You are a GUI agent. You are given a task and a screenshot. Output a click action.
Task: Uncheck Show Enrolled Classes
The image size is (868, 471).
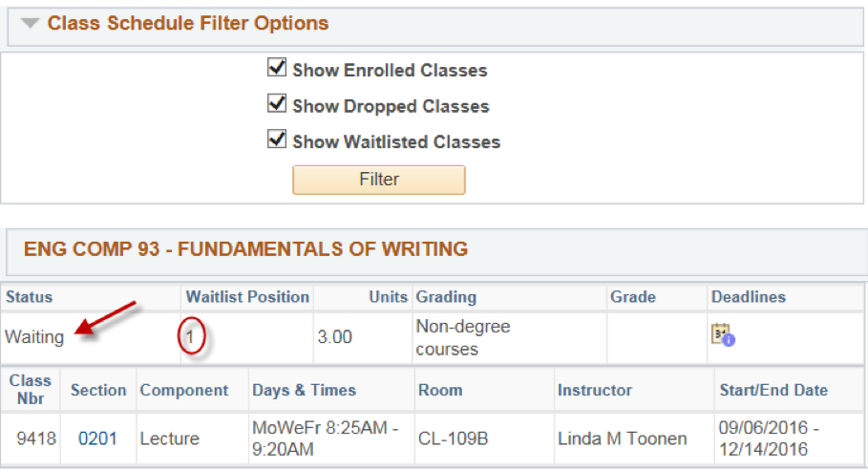point(277,68)
